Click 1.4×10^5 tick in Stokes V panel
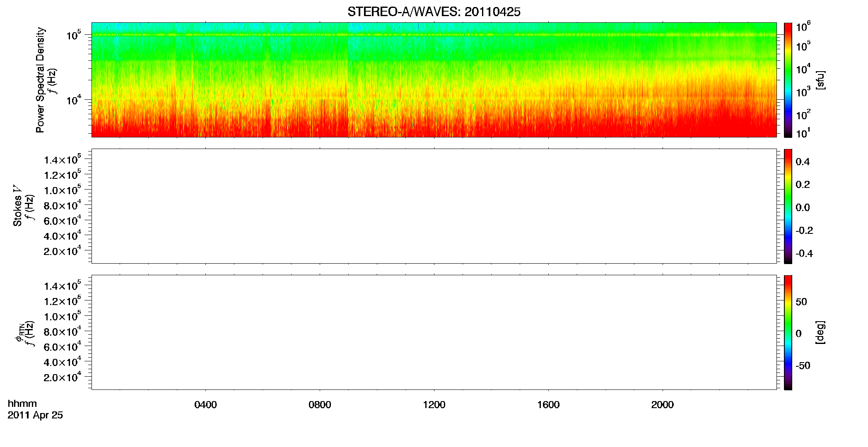The height and width of the screenshot is (447, 868). [x=63, y=159]
